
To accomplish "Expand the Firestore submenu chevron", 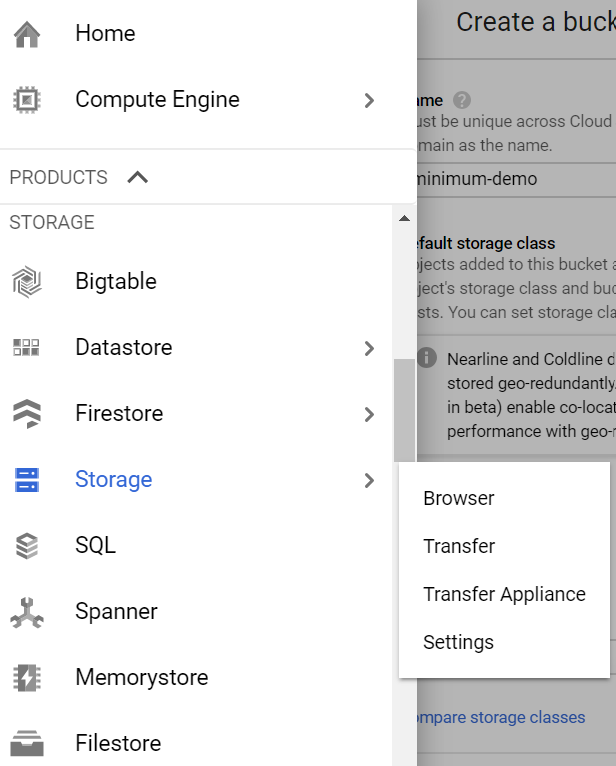I will coord(369,414).
